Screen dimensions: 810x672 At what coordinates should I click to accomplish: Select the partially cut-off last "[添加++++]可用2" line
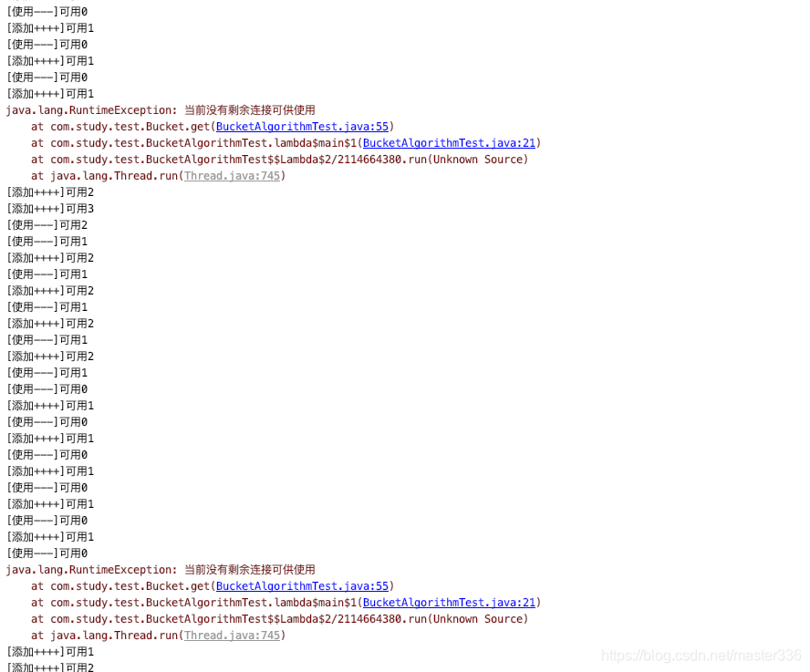(x=50, y=667)
